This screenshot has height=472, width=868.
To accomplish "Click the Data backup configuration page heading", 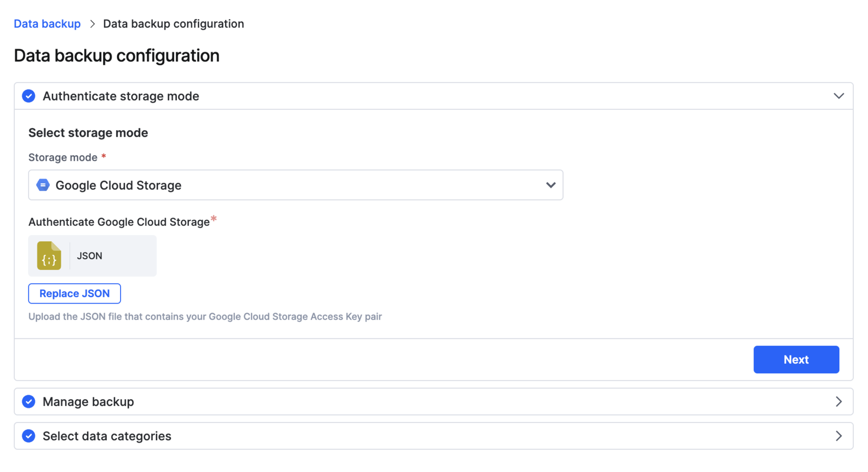I will 117,55.
